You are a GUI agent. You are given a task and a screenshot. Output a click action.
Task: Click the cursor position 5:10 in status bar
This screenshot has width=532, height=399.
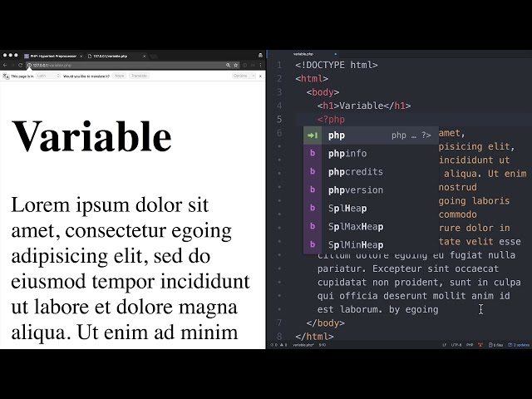click(x=323, y=345)
